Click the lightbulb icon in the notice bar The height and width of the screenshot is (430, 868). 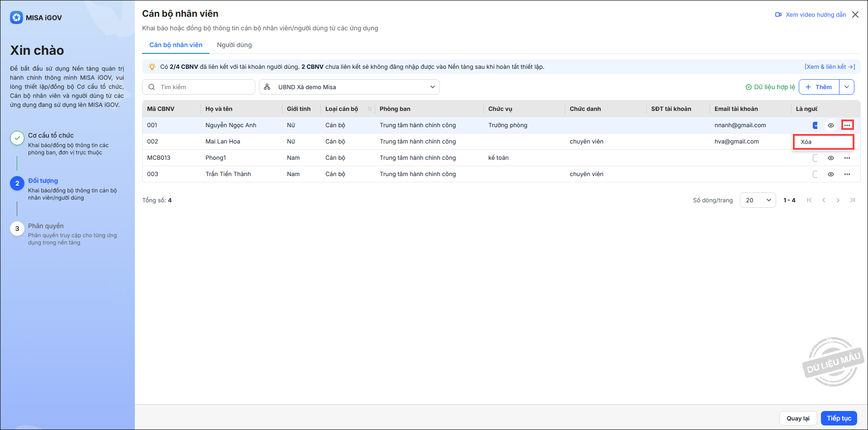pyautogui.click(x=152, y=67)
